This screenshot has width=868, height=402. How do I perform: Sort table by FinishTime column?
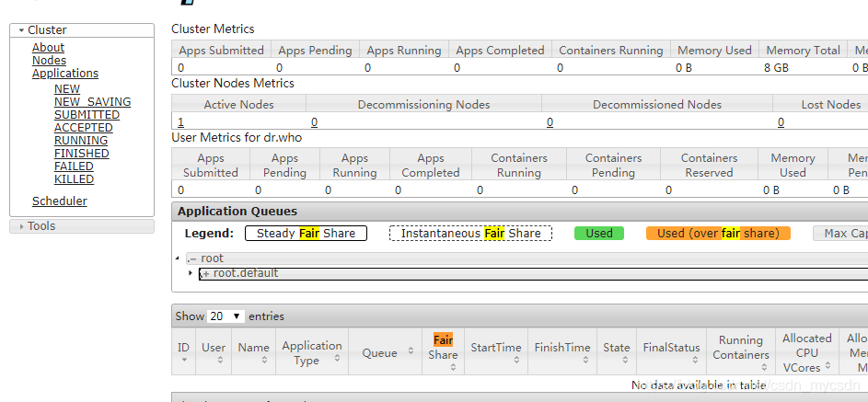point(562,351)
